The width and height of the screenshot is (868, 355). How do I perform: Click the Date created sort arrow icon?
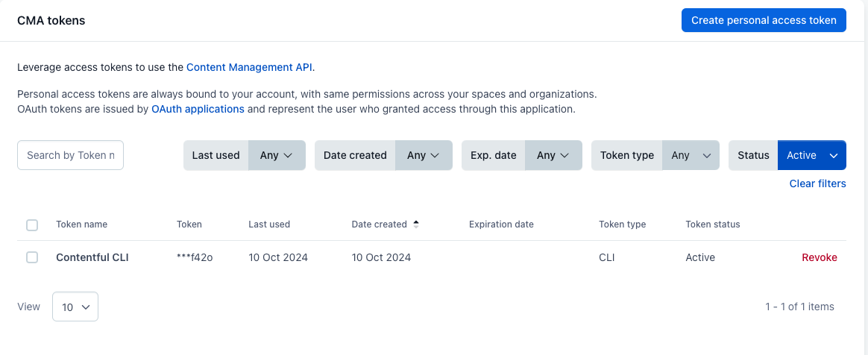point(416,224)
